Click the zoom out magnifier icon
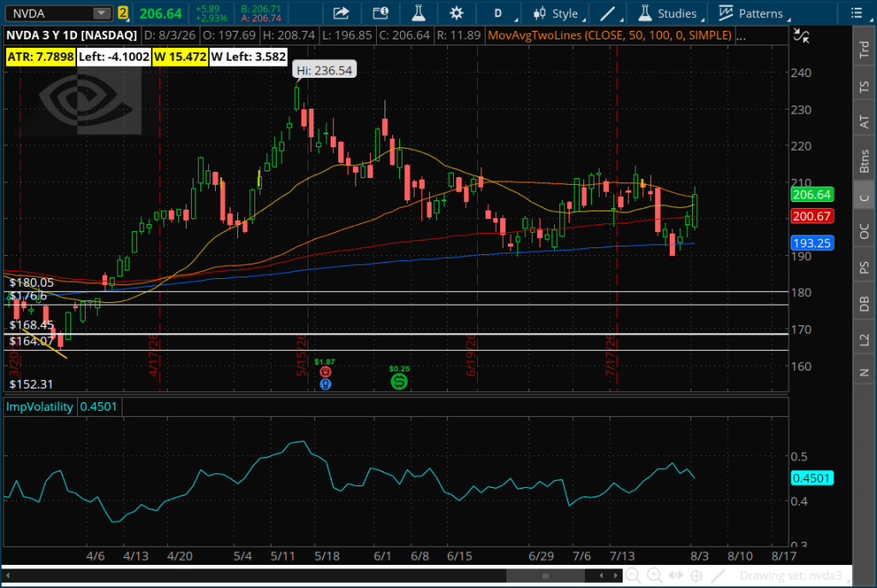877x588 pixels. click(x=633, y=575)
